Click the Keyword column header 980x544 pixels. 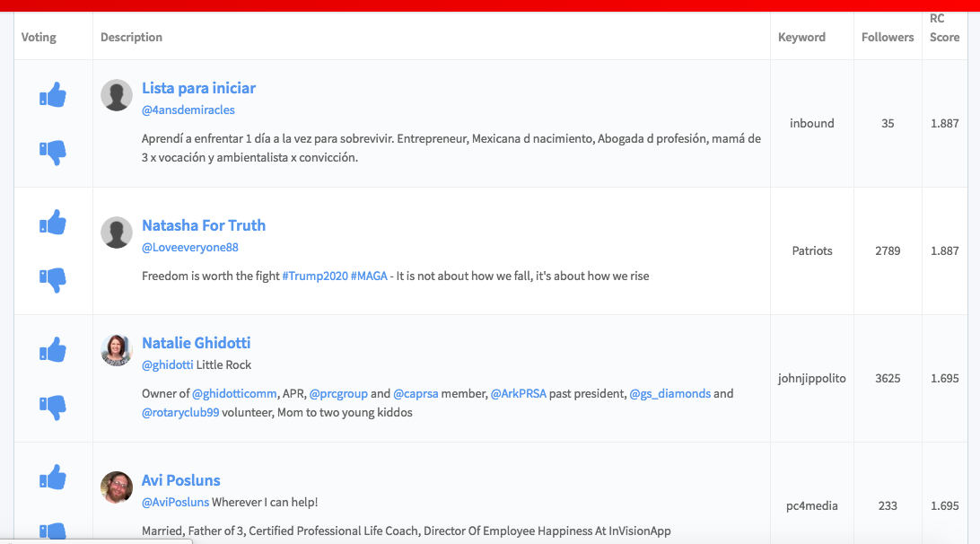[x=801, y=37]
